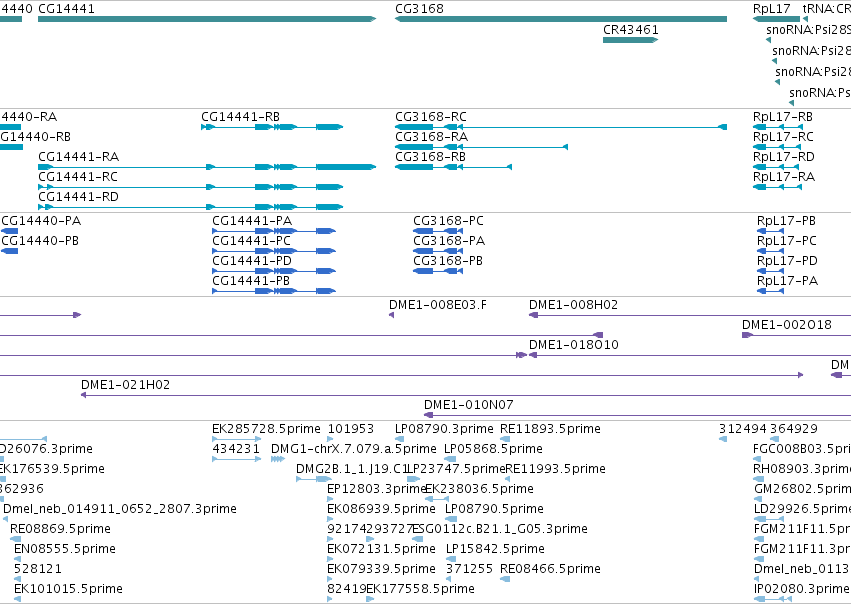Click the RE11893.5prime EST feature
This screenshot has width=851, height=604.
(505, 439)
